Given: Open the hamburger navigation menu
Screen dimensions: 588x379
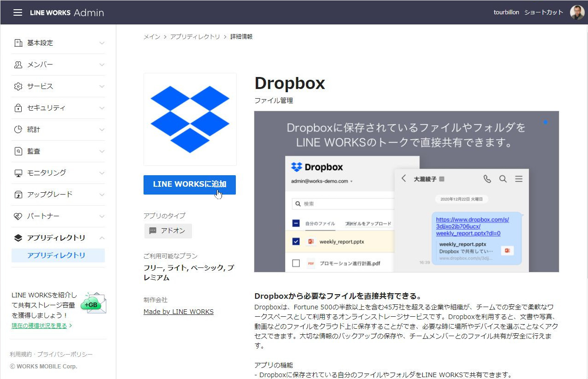Looking at the screenshot, I should [18, 12].
